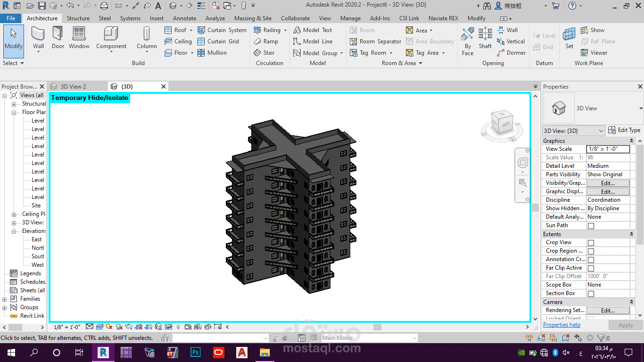Switch to the 3D View 2 tab
This screenshot has width=644, height=362.
point(74,87)
